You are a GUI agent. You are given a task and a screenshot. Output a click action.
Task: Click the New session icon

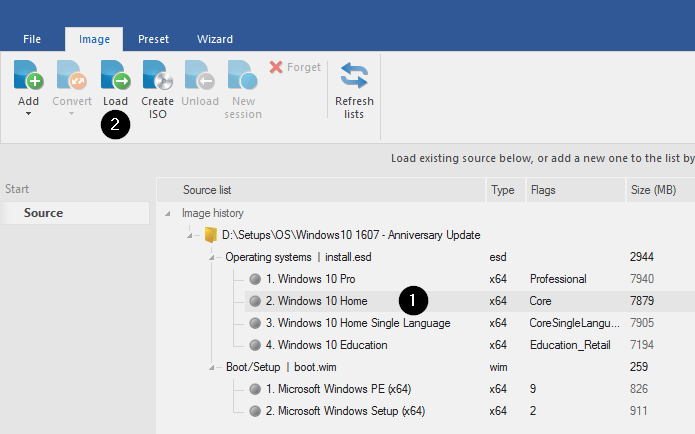pyautogui.click(x=242, y=75)
